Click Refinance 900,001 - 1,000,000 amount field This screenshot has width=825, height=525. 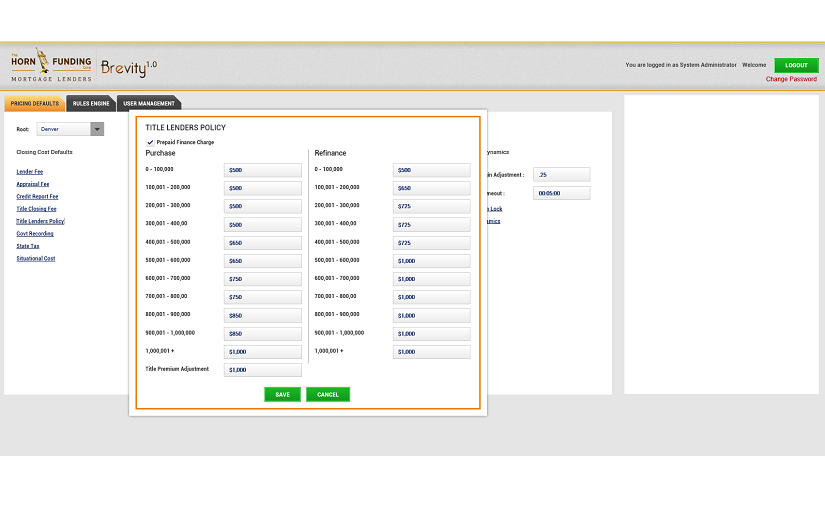click(x=431, y=334)
